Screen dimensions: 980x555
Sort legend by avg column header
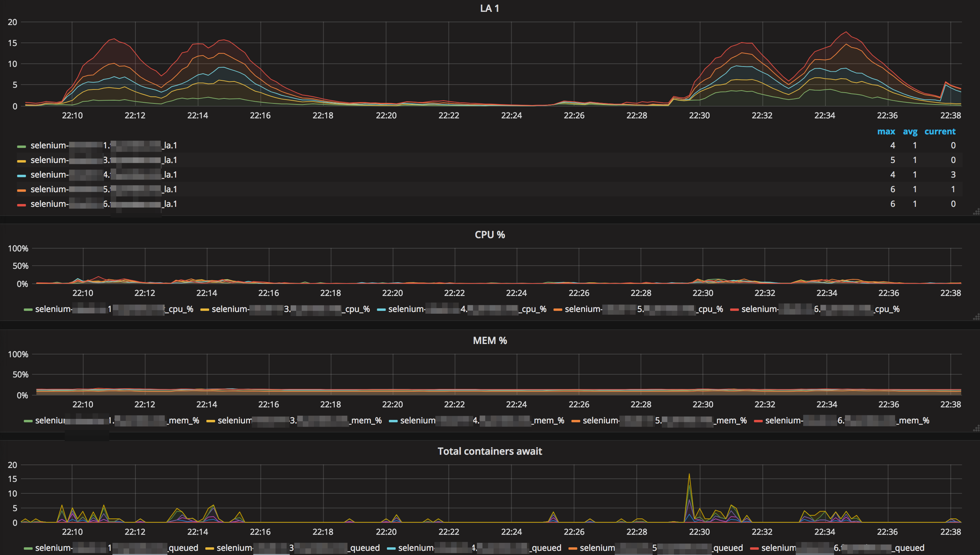(910, 132)
